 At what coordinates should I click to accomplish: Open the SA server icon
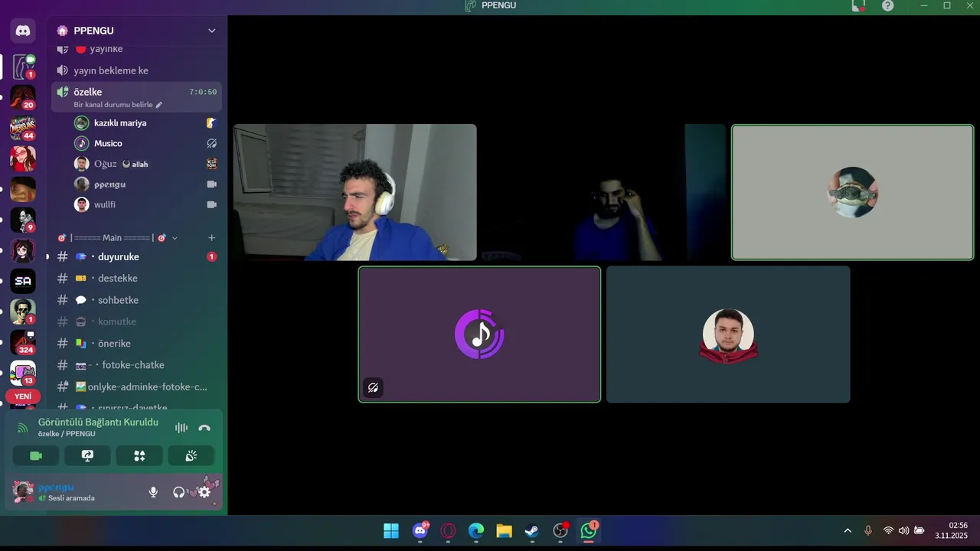[x=23, y=281]
